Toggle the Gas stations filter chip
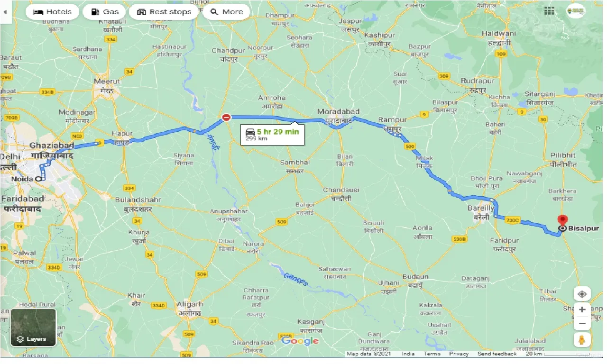This screenshot has height=364, width=607. 104,12
